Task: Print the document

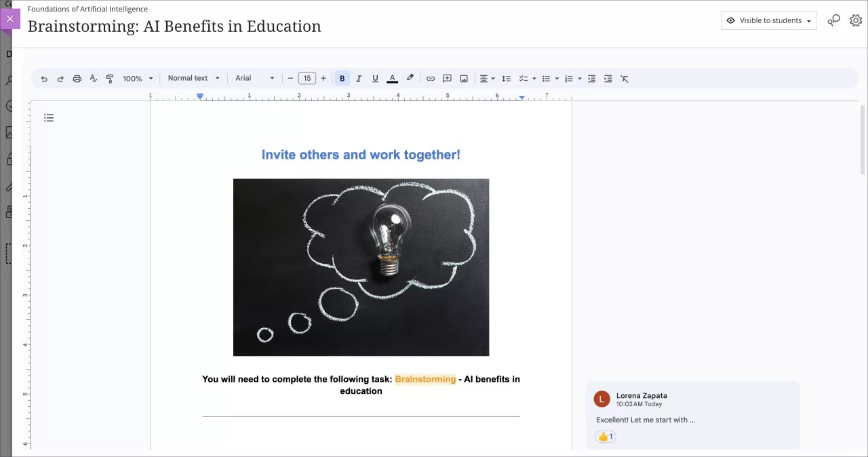Action: [77, 78]
